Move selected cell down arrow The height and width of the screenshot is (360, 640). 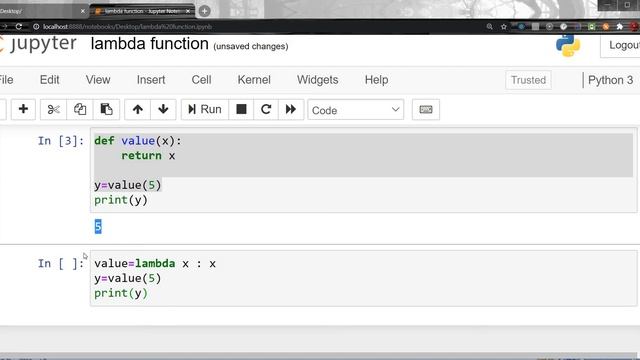click(163, 109)
